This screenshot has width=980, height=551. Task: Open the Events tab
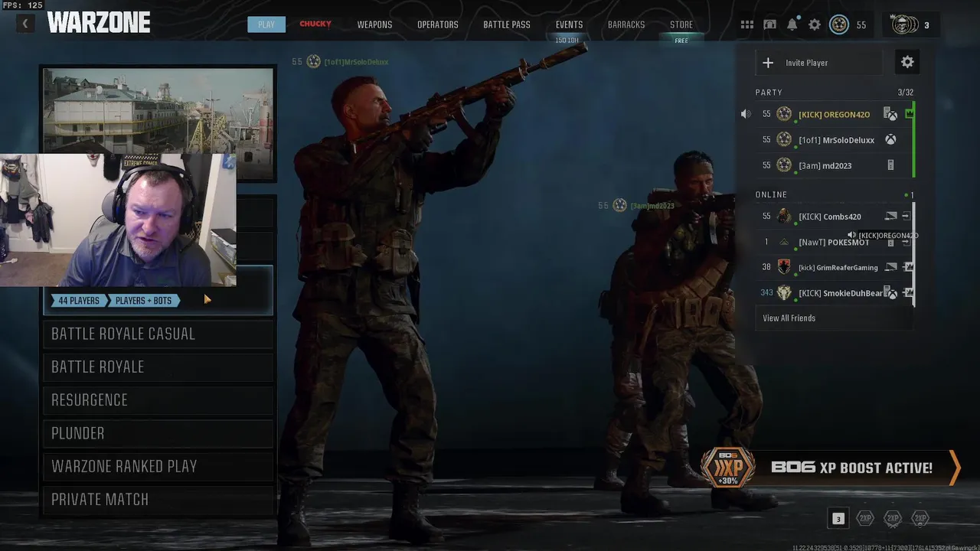tap(569, 24)
